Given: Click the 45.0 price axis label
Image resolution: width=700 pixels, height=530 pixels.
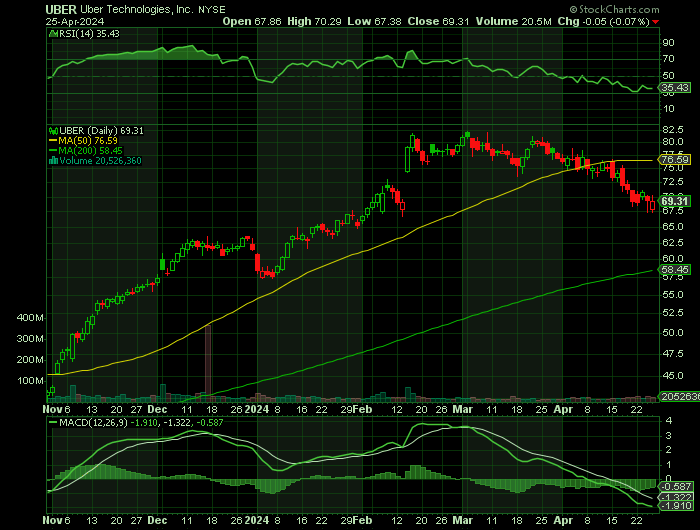Looking at the screenshot, I should point(673,376).
